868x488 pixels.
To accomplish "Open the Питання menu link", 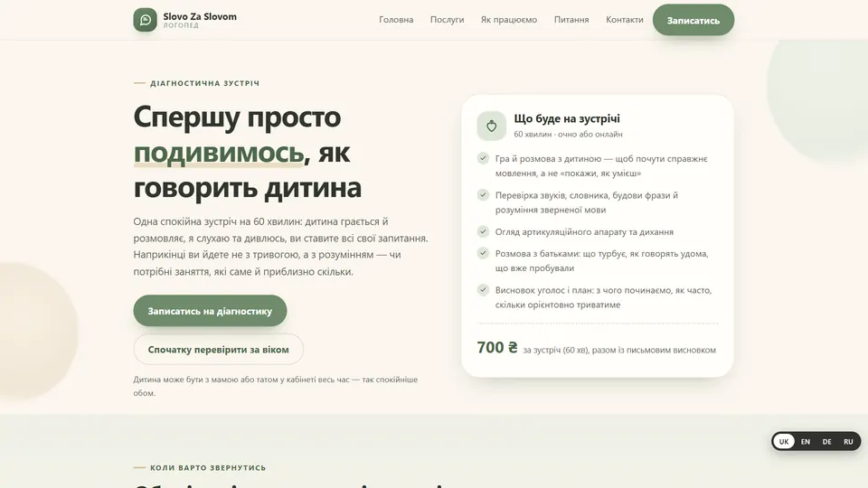I will (x=571, y=19).
